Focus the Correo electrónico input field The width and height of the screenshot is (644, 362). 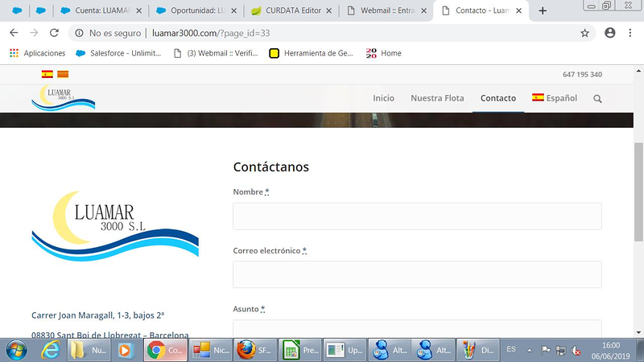(417, 274)
